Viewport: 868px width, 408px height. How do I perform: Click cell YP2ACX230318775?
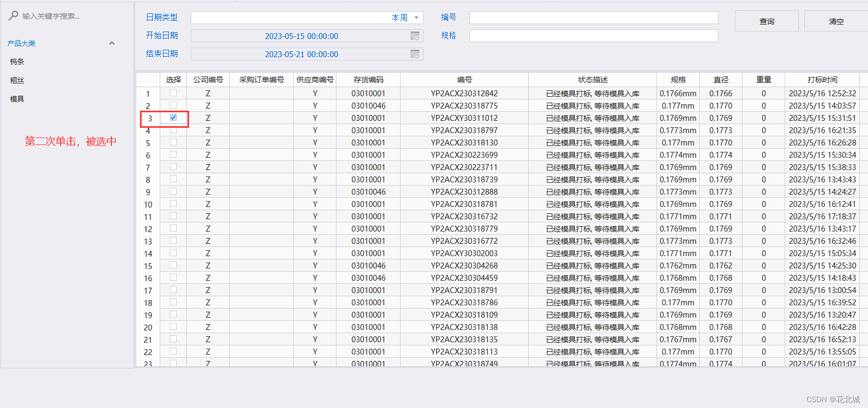tap(464, 106)
